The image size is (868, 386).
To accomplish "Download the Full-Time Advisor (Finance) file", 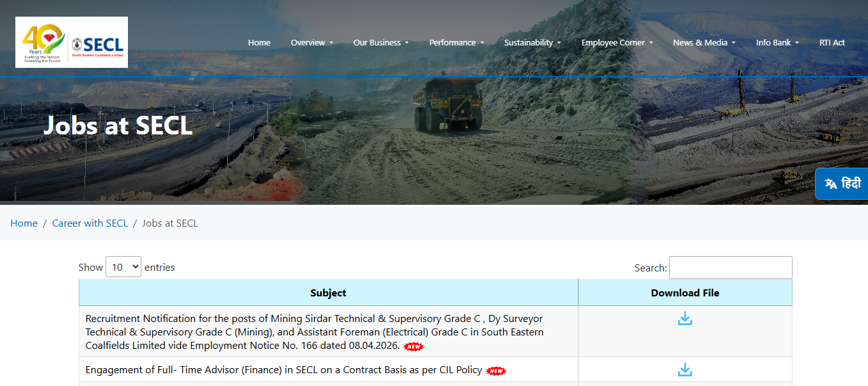I will tap(684, 370).
